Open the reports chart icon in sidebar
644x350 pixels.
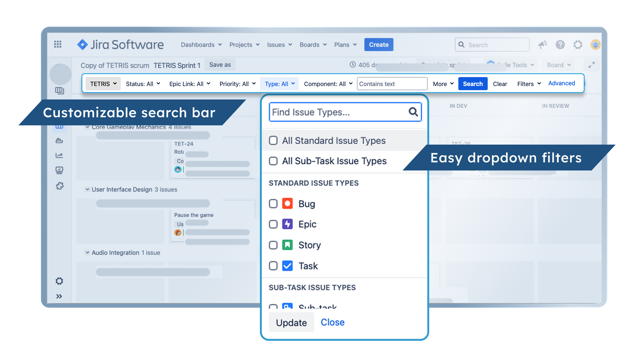[59, 155]
